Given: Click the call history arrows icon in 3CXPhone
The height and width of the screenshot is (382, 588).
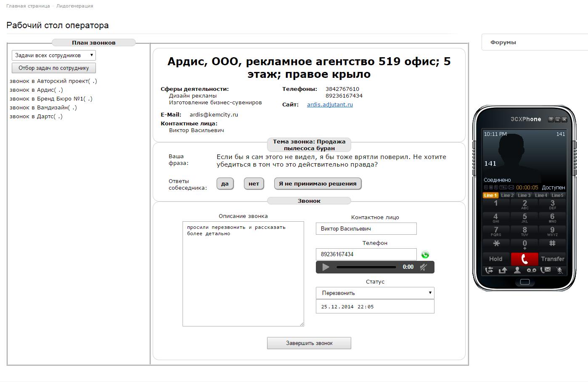Looking at the screenshot, I should point(489,270).
